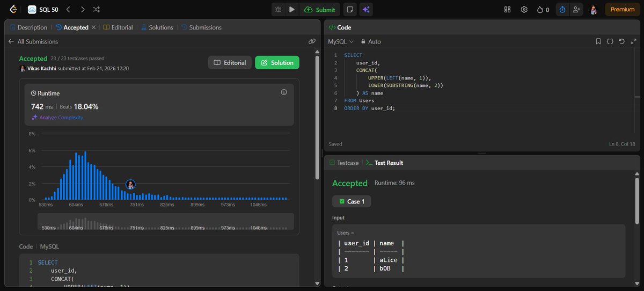Image resolution: width=644 pixels, height=291 pixels.
Task: Open the MySQL language dropdown
Action: (341, 41)
